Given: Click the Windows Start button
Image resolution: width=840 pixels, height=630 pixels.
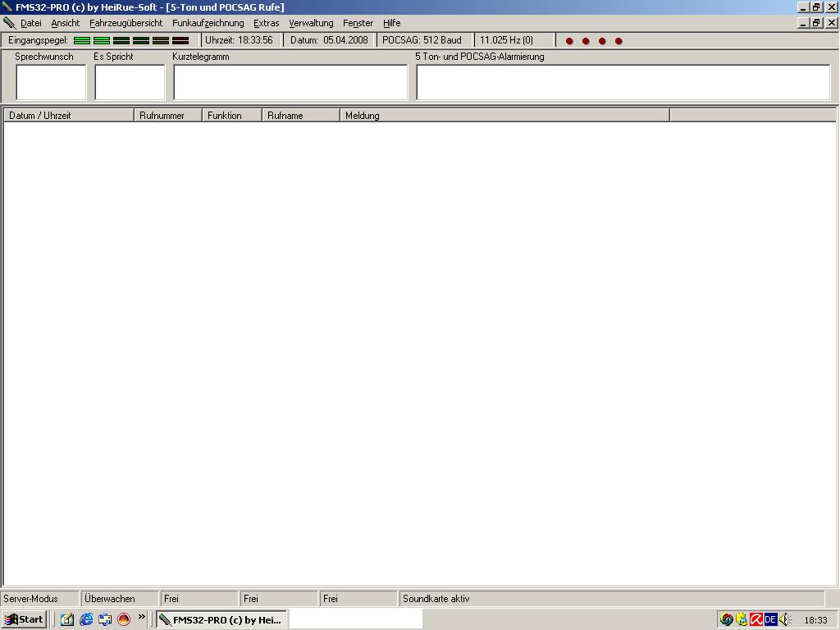Looking at the screenshot, I should [x=25, y=619].
